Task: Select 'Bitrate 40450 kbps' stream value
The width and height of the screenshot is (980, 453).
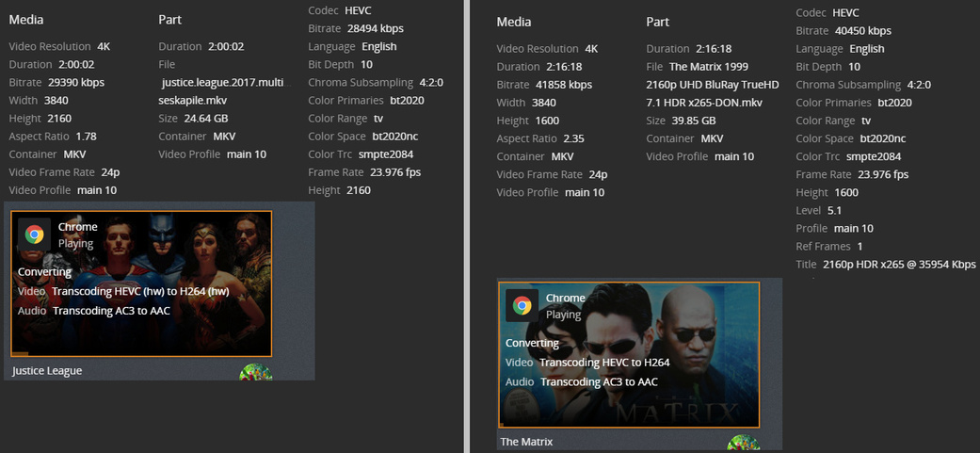Action: point(843,31)
